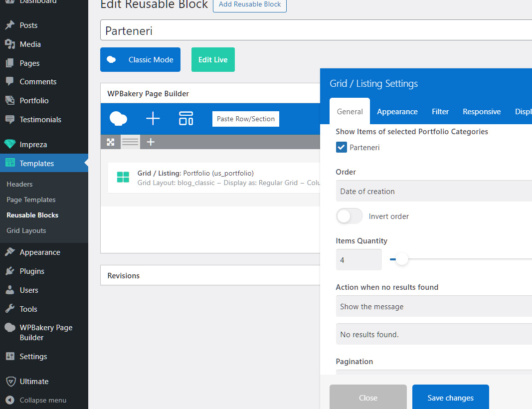This screenshot has width=532, height=409.
Task: Open the Templates layout icon in builder toolbar
Action: (x=186, y=118)
